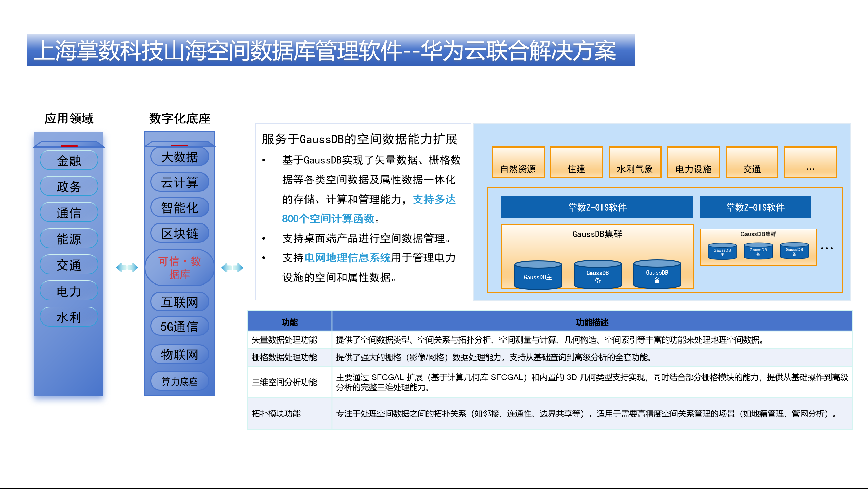868x489 pixels.
Task: Click the 大数据 pill in 数字化底座
Action: (179, 157)
